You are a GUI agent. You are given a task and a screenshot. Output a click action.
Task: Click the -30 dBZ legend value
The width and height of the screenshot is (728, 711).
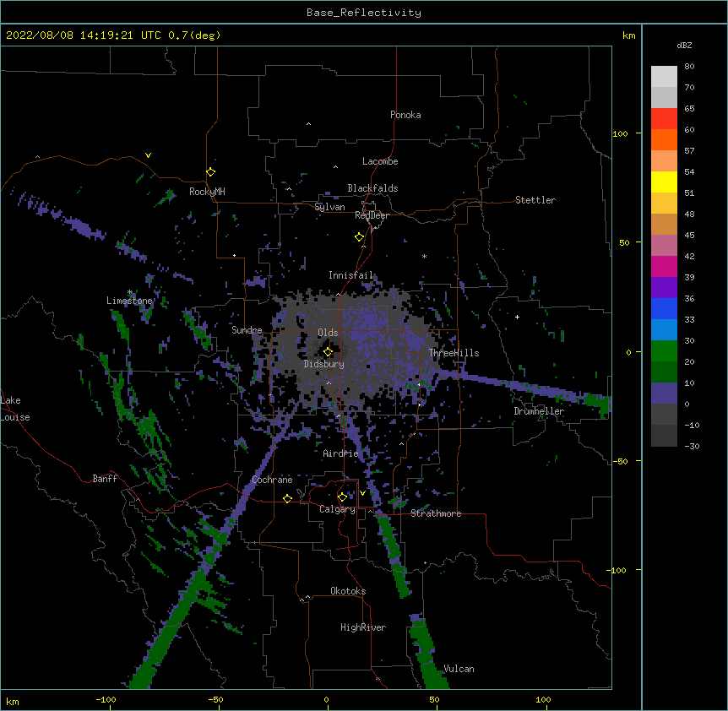pos(692,446)
